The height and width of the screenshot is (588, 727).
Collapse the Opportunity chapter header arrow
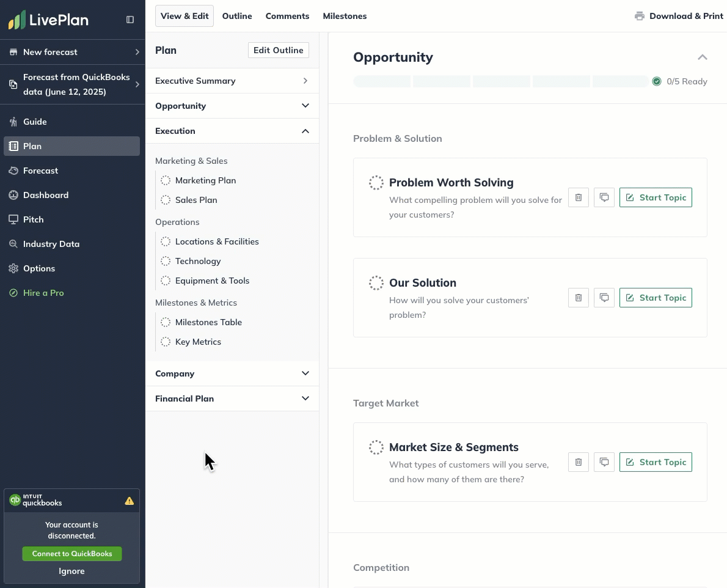[x=703, y=57]
